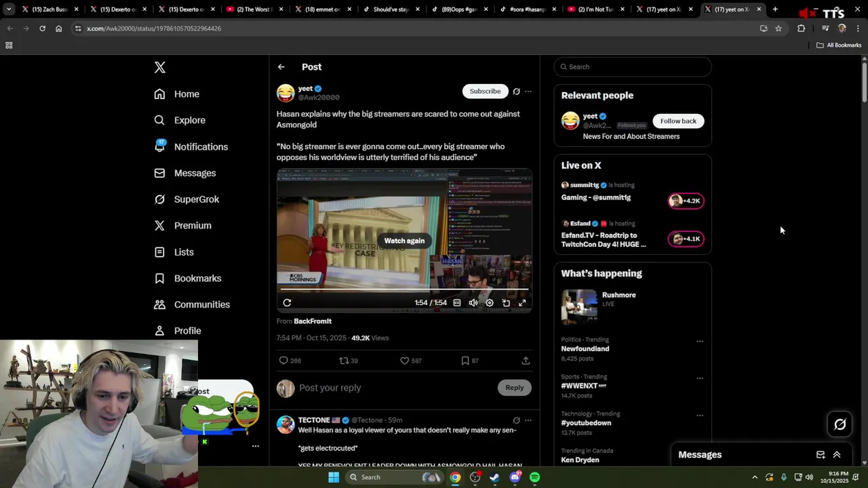Image resolution: width=868 pixels, height=488 pixels.
Task: Mute the video volume
Action: (x=473, y=303)
